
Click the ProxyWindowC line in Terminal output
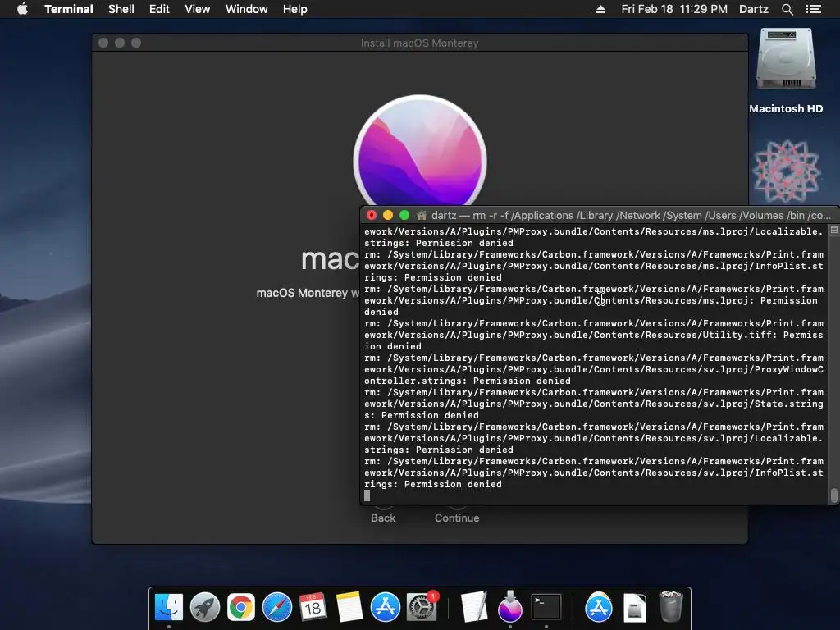(x=594, y=369)
